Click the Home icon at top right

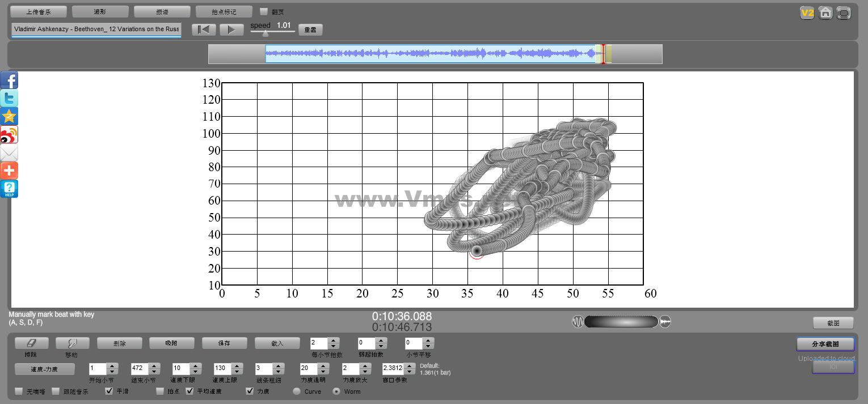click(x=825, y=13)
